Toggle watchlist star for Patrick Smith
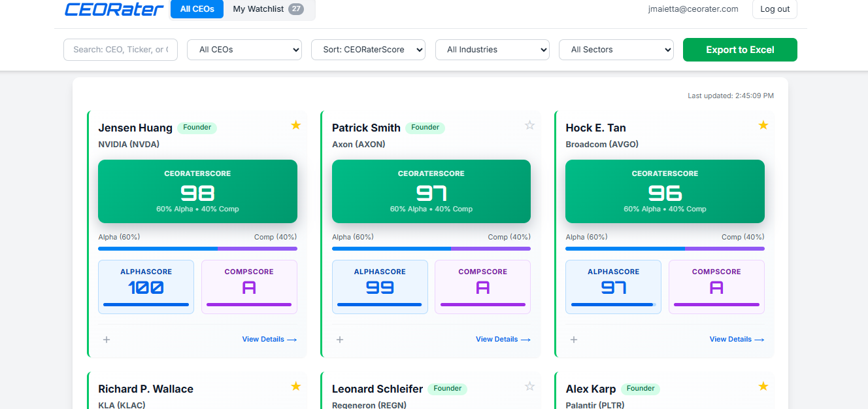Image resolution: width=868 pixels, height=409 pixels. pyautogui.click(x=530, y=125)
